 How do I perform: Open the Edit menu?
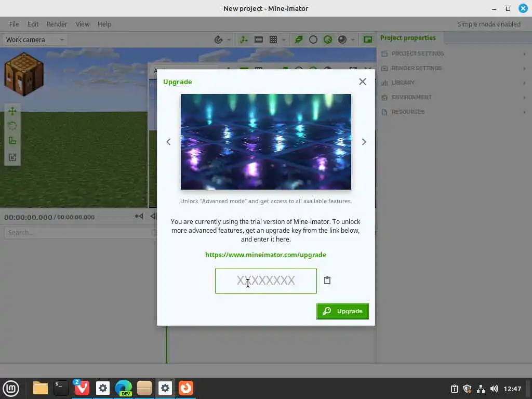(33, 24)
